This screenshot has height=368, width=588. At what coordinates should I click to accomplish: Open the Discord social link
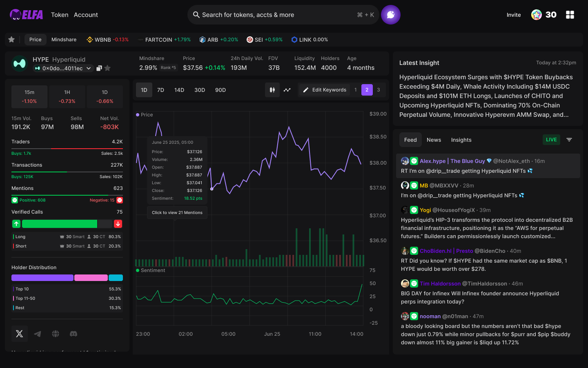pos(73,334)
